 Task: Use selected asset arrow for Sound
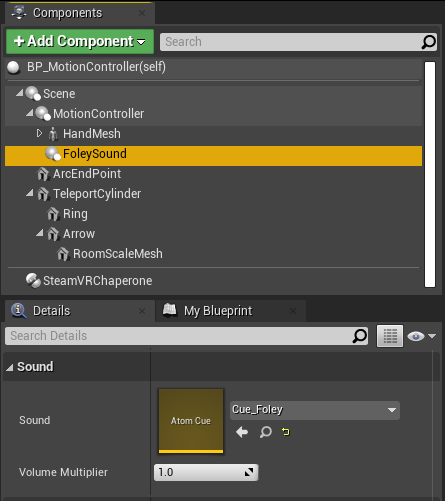pyautogui.click(x=242, y=432)
